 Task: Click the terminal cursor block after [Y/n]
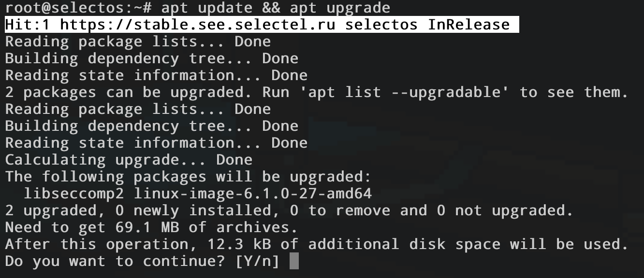pos(293,262)
